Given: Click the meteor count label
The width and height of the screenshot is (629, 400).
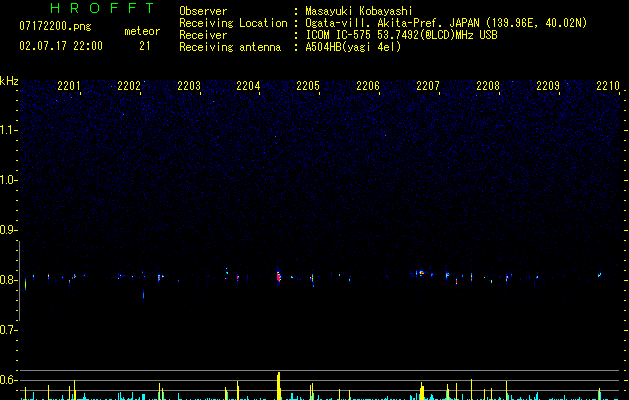Looking at the screenshot, I should click(x=142, y=31).
